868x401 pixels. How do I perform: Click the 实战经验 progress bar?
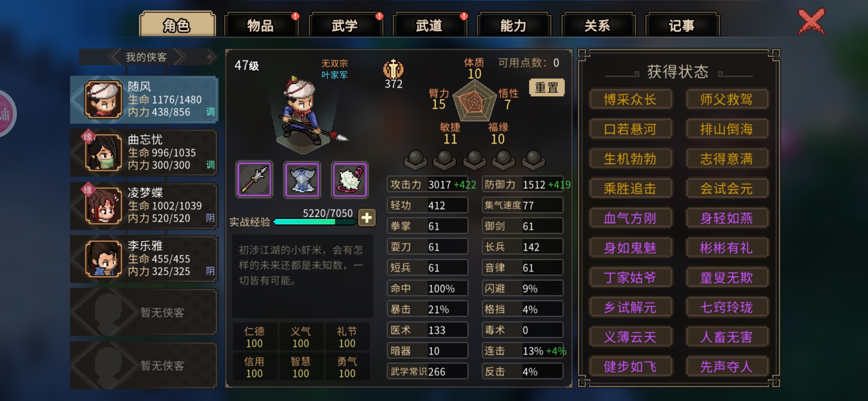315,222
